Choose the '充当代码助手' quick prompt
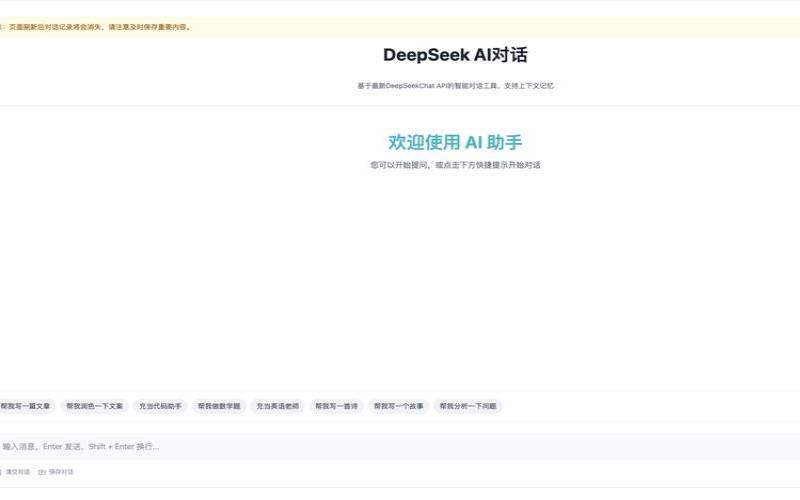 pos(160,406)
